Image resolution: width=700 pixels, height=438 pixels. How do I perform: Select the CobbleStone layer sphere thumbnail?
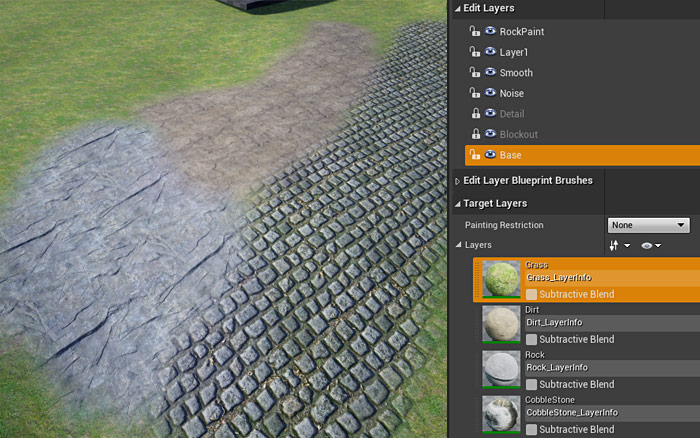501,414
